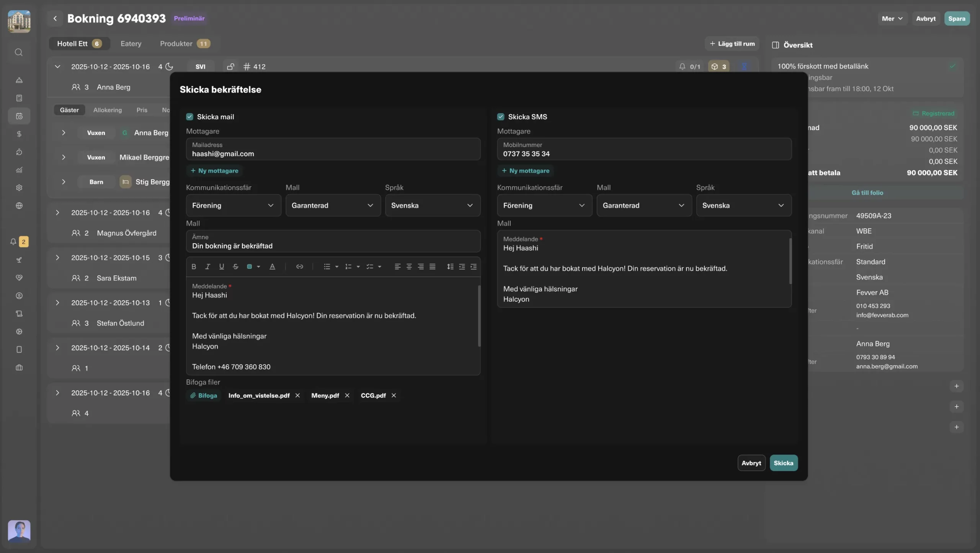The width and height of the screenshot is (980, 553).
Task: Remove the CCG.pdf attachment
Action: click(394, 395)
